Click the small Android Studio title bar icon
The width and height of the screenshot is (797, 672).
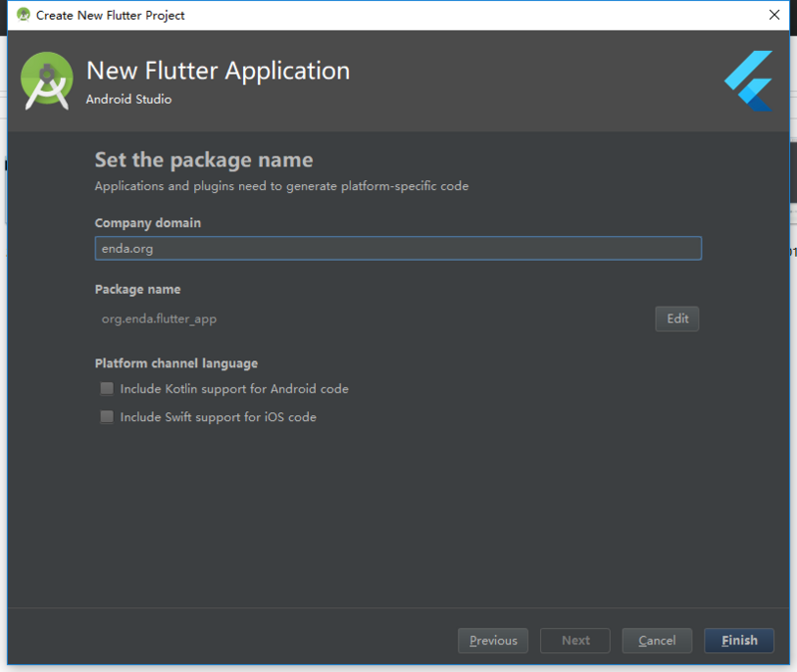[x=23, y=15]
